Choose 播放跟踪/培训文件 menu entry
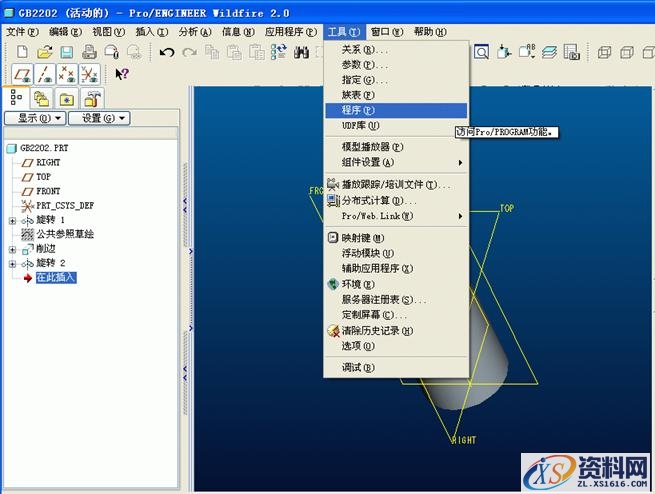 [396, 185]
